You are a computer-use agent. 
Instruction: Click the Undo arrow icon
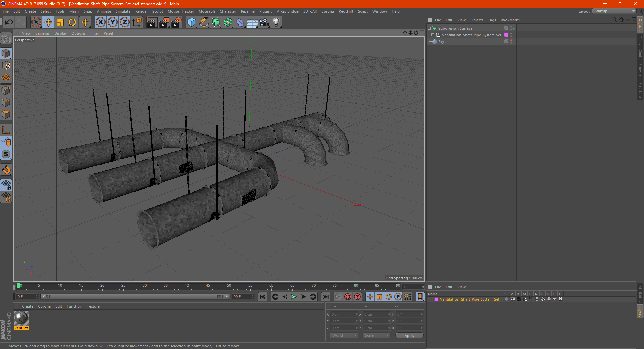(9, 22)
